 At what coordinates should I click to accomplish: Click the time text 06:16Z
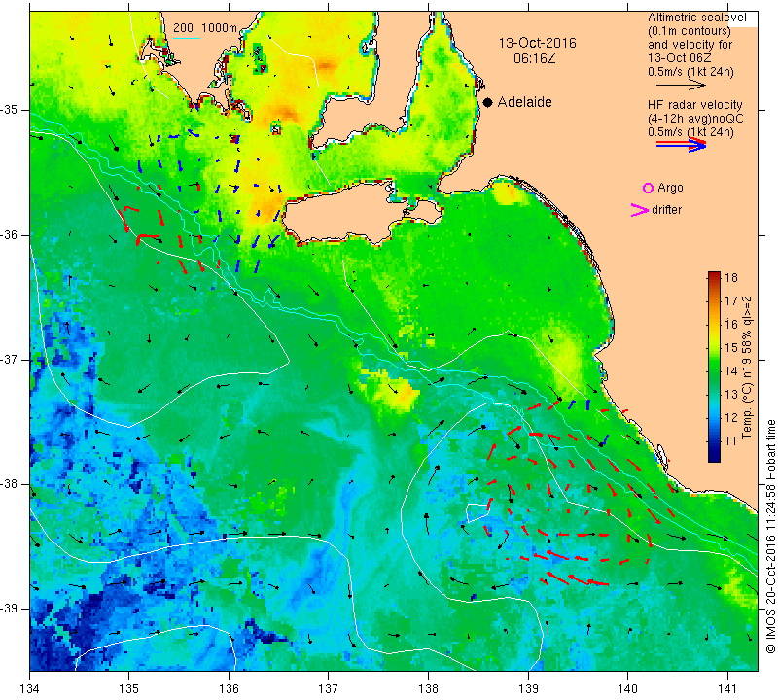534,58
